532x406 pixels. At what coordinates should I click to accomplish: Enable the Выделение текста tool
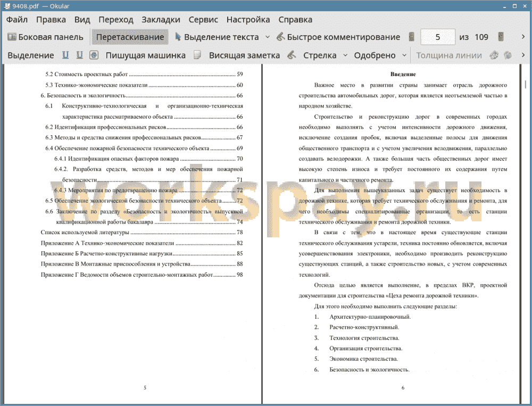[217, 37]
